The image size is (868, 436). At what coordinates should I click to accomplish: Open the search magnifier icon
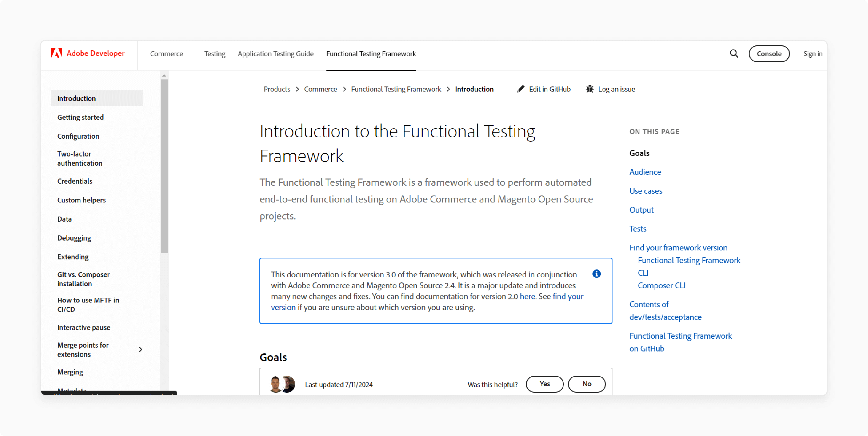pyautogui.click(x=734, y=53)
